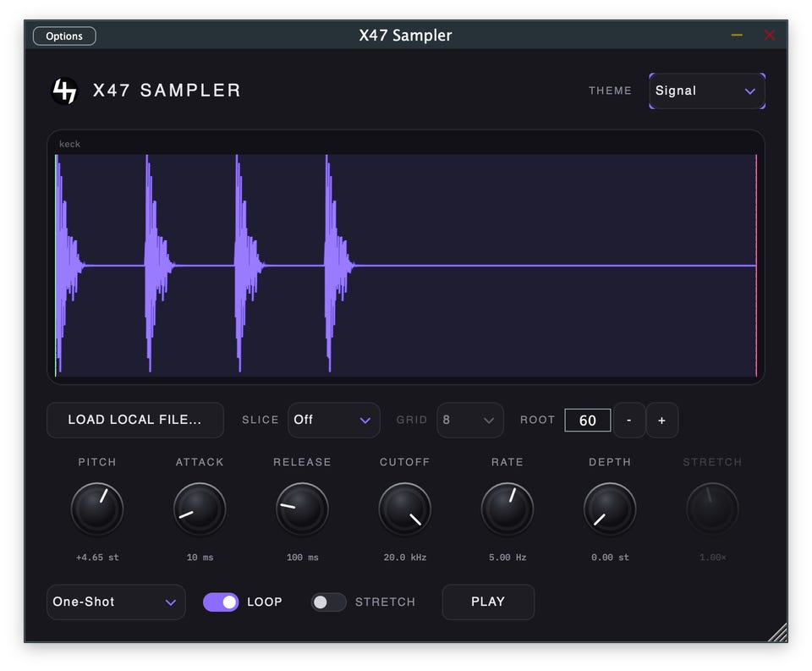
Task: Click the Attack knob
Action: pos(200,509)
